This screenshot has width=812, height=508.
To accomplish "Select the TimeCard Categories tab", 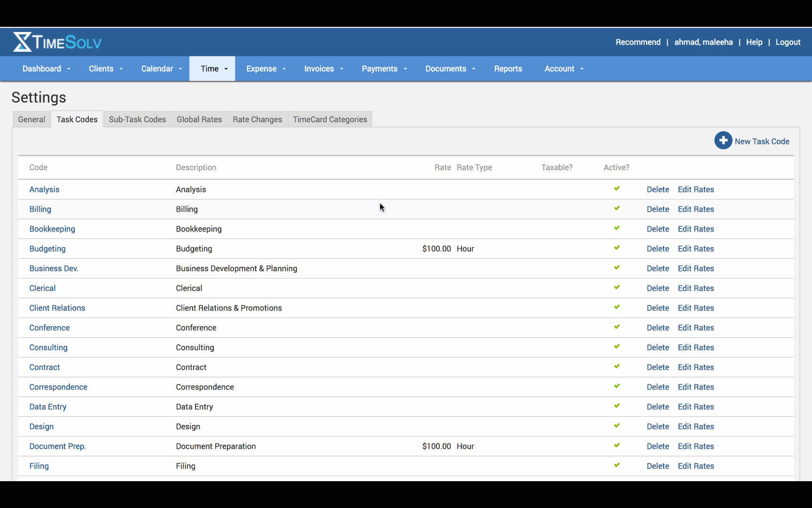I will (330, 119).
